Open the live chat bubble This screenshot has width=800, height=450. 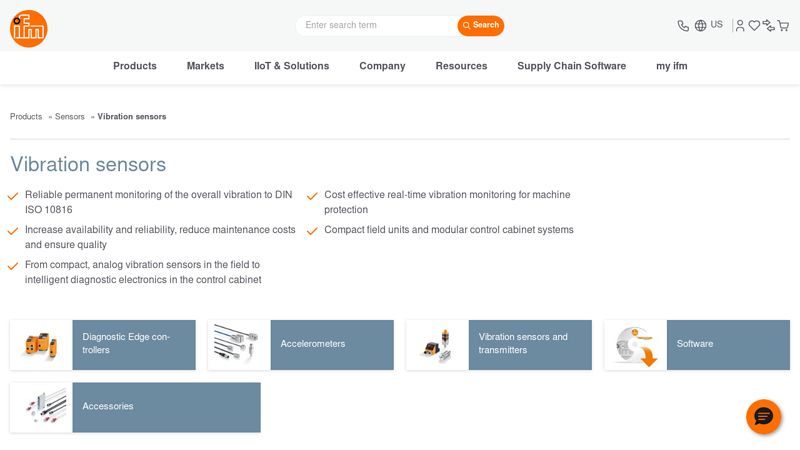pyautogui.click(x=763, y=417)
